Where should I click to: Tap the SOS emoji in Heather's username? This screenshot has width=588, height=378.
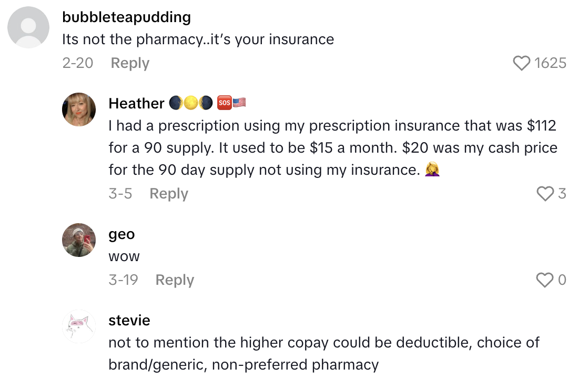[225, 103]
